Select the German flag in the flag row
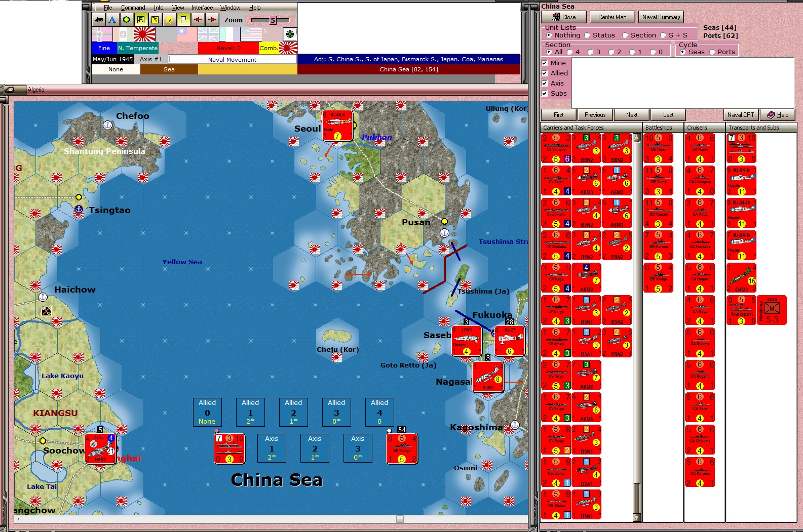 point(102,34)
